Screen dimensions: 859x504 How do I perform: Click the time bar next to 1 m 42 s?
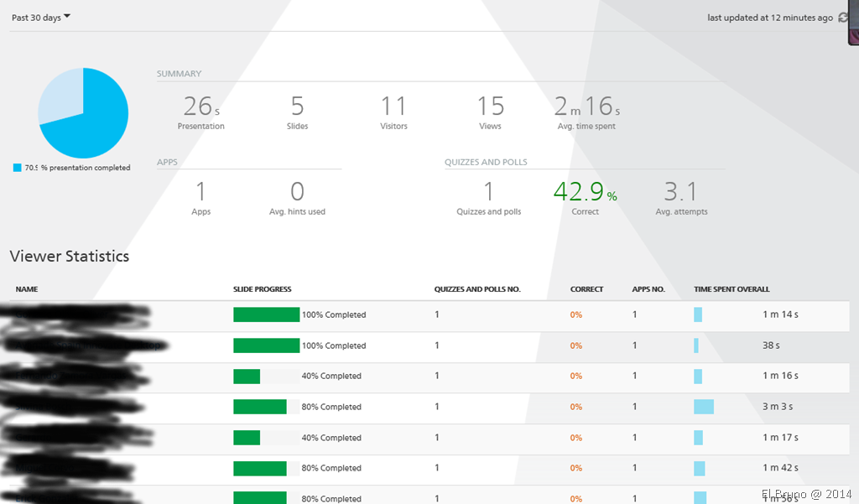[x=700, y=468]
